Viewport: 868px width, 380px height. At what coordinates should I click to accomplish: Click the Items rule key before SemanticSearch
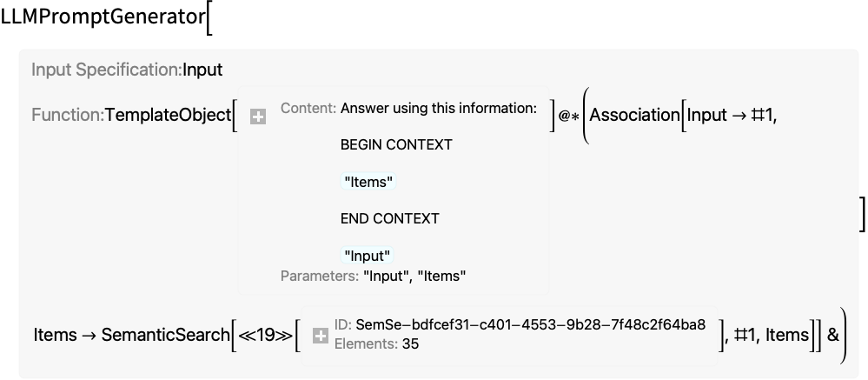pos(55,335)
